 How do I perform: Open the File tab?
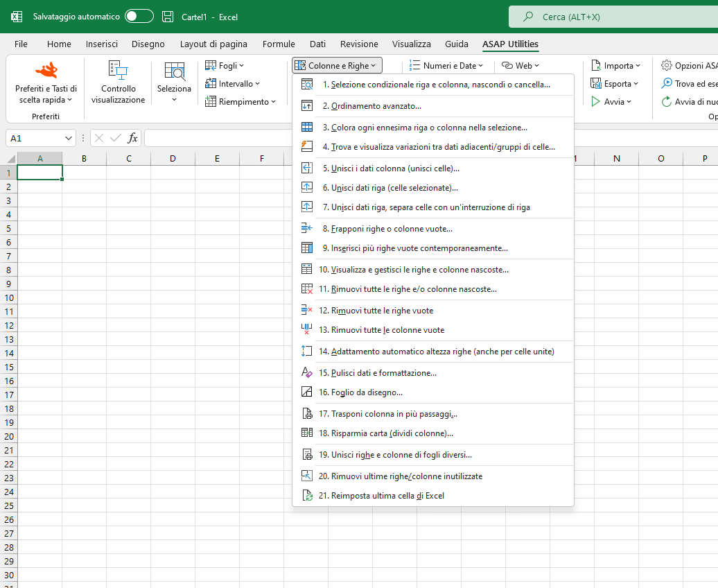point(21,44)
